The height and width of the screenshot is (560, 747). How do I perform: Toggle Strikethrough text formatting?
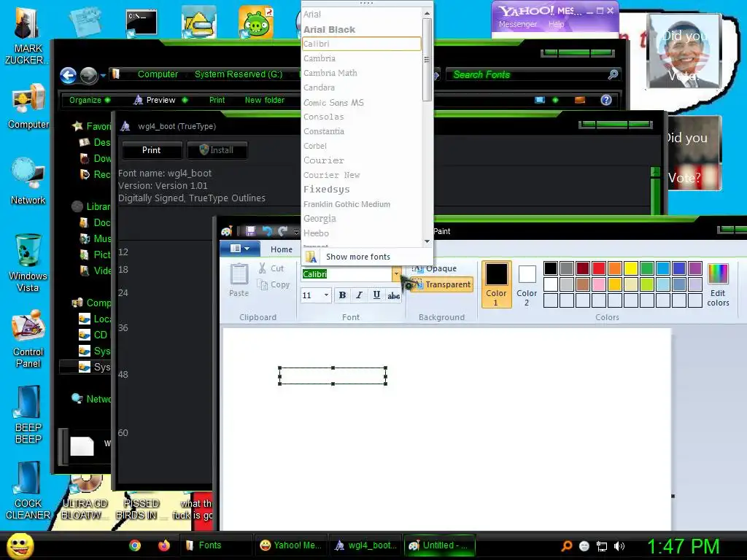click(x=393, y=295)
